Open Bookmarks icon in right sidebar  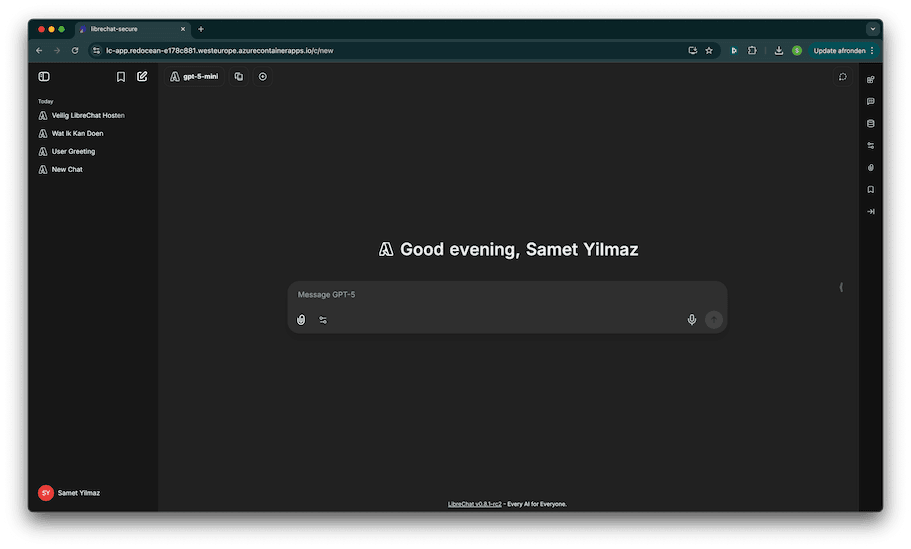870,190
